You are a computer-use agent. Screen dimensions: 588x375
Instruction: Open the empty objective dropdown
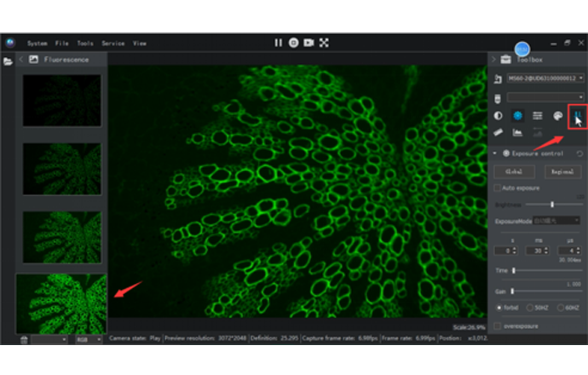[x=545, y=97]
